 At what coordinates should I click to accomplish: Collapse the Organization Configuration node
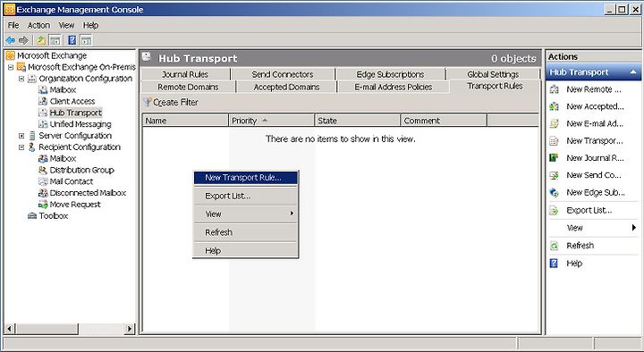click(x=21, y=79)
